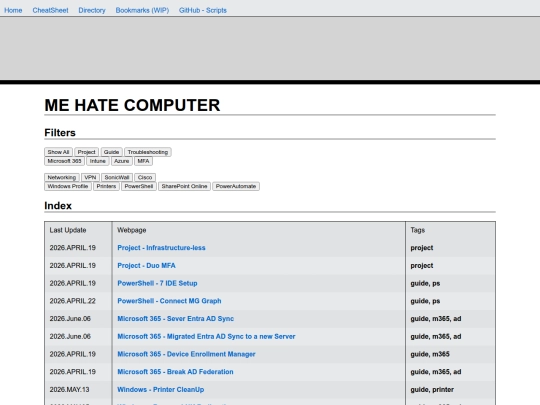Open Windows - Printer CleanUp
The width and height of the screenshot is (540, 405).
pyautogui.click(x=160, y=390)
